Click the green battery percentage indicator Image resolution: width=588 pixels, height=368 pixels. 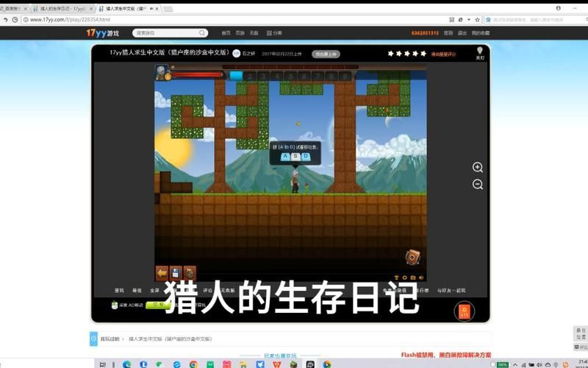[503, 364]
